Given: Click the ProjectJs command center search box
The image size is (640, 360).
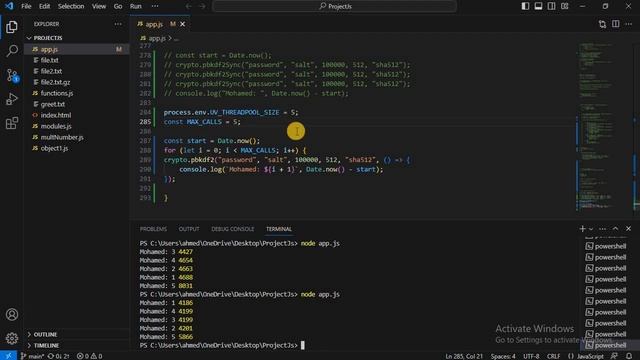Looking at the screenshot, I should coord(334,6).
